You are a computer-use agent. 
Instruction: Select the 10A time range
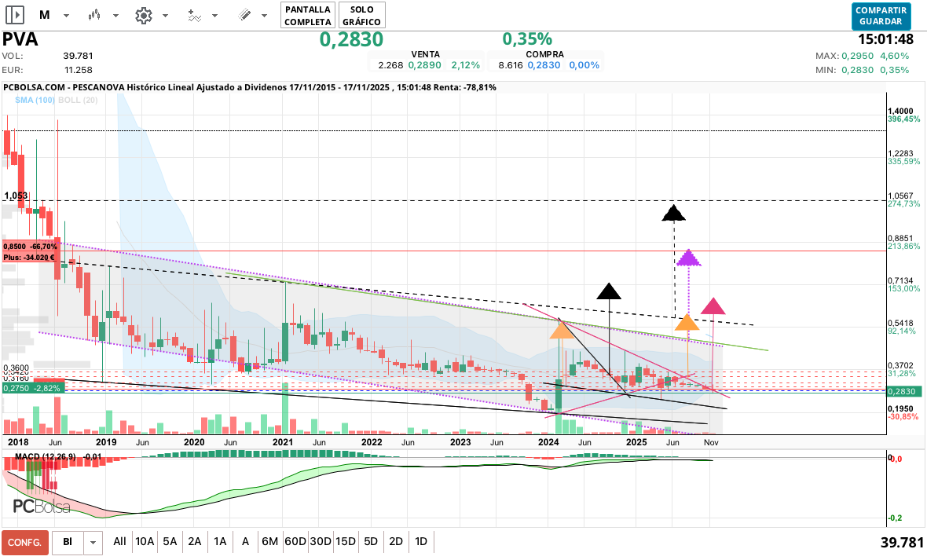[145, 542]
